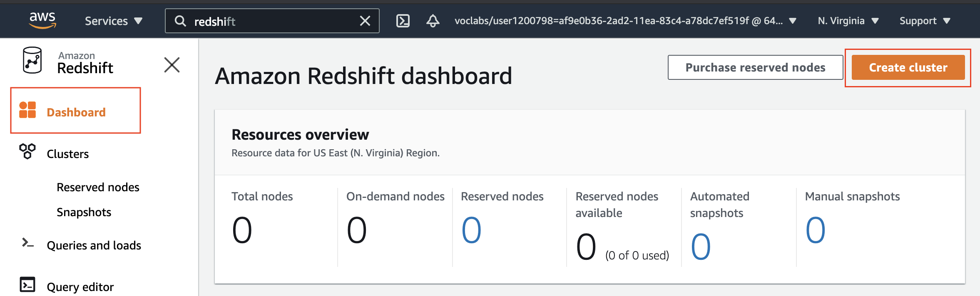Click the Create cluster button
The height and width of the screenshot is (296, 980).
tap(908, 67)
